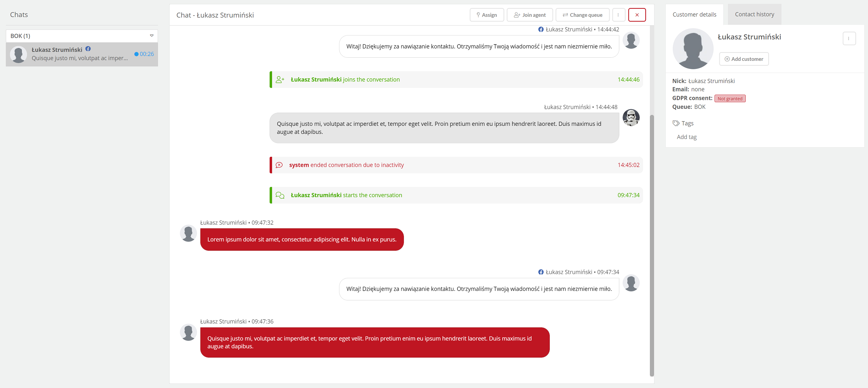Click the Assign button

(487, 15)
